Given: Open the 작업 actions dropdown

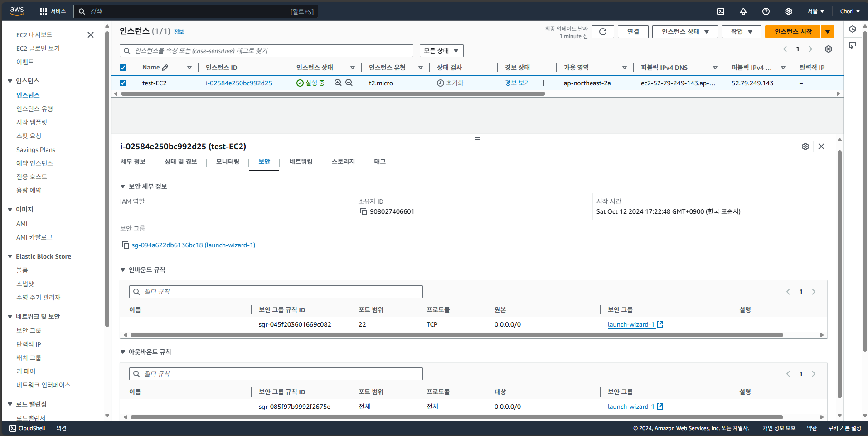Looking at the screenshot, I should click(742, 32).
